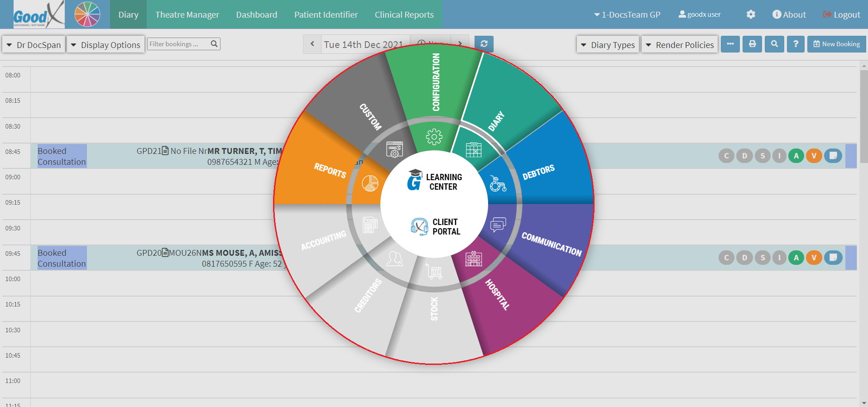This screenshot has height=407, width=868.
Task: Click the New Booking button
Action: (x=836, y=44)
